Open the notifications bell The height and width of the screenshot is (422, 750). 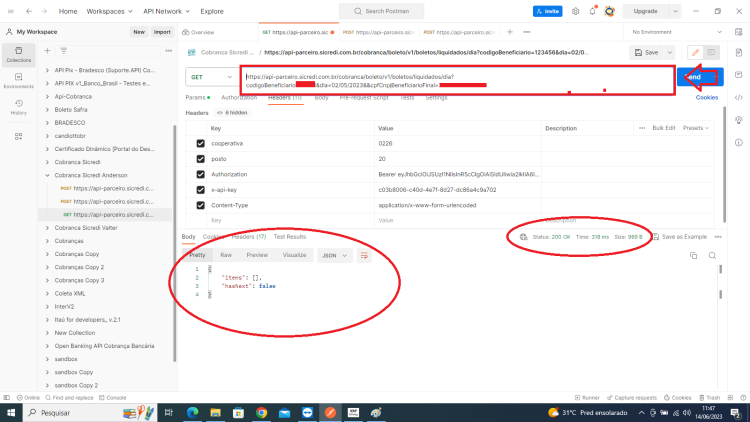point(592,11)
